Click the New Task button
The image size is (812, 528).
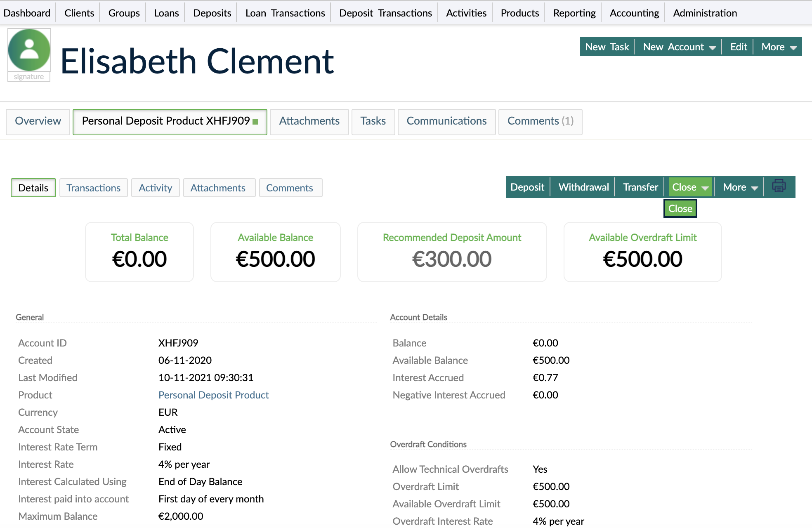coord(607,47)
